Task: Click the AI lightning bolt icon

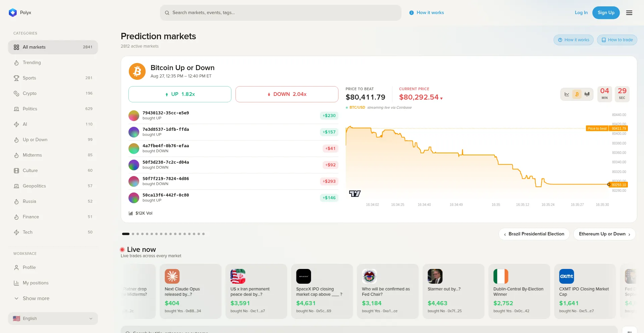Action: coord(16,124)
